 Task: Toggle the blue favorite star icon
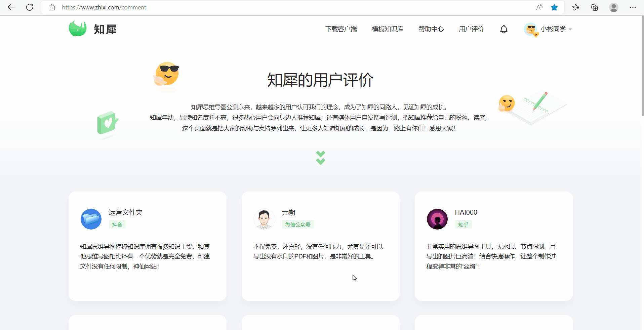pos(555,7)
